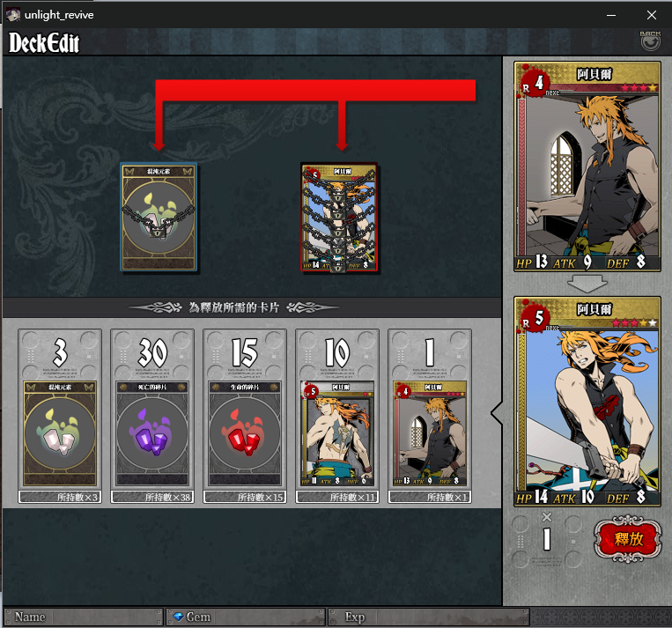The width and height of the screenshot is (672, 628).
Task: Select the chained green element card slot
Action: coord(159,217)
